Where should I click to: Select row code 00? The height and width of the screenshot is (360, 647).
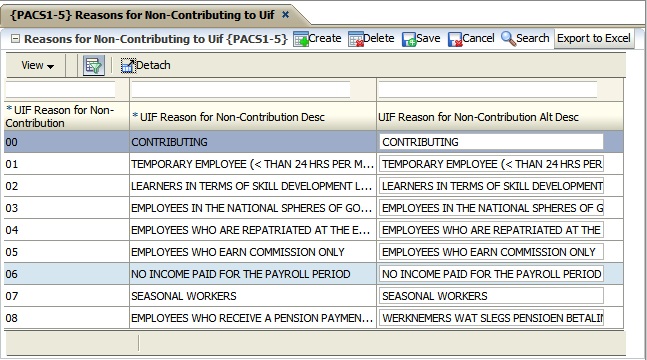[x=67, y=142]
